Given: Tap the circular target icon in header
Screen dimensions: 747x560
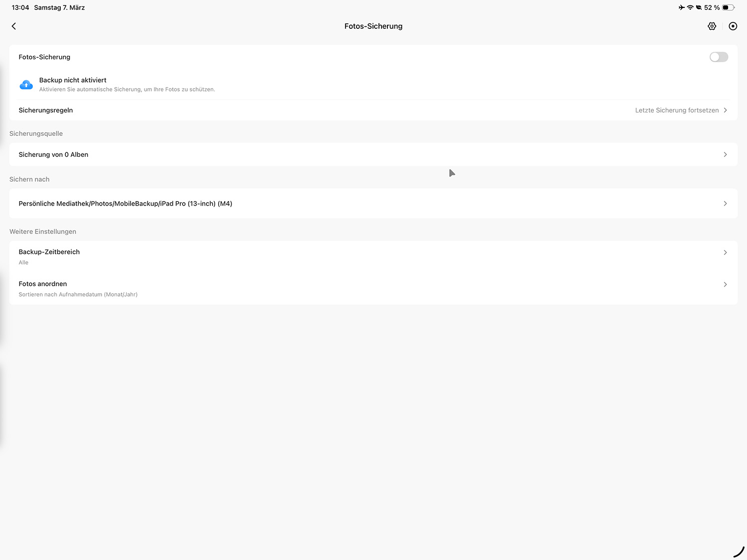Looking at the screenshot, I should [733, 26].
